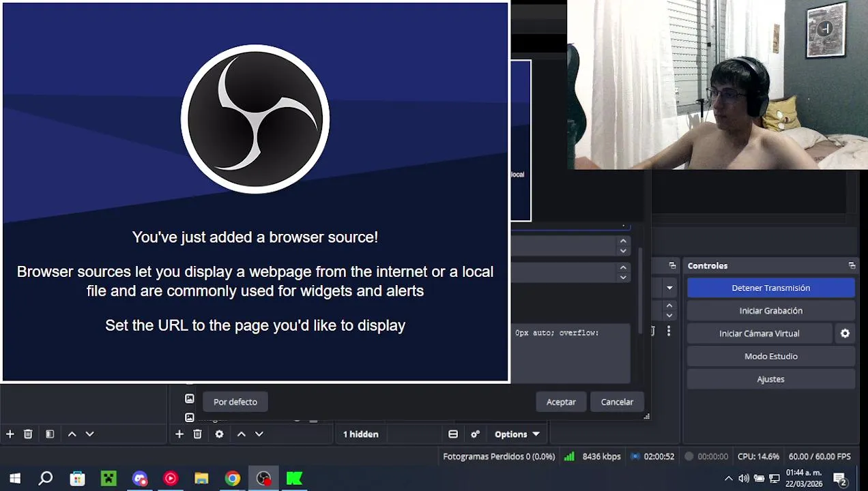Move scene down arrow in Scenes panel

tap(89, 434)
